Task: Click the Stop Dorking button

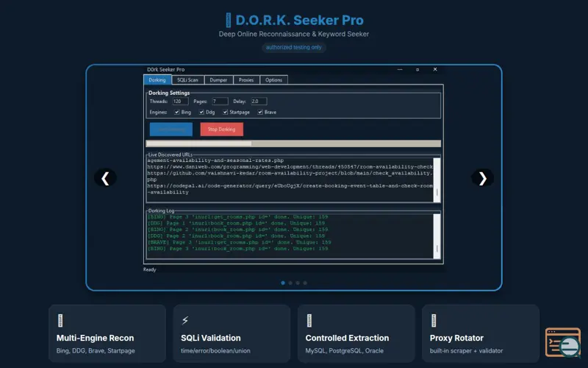Action: 222,130
